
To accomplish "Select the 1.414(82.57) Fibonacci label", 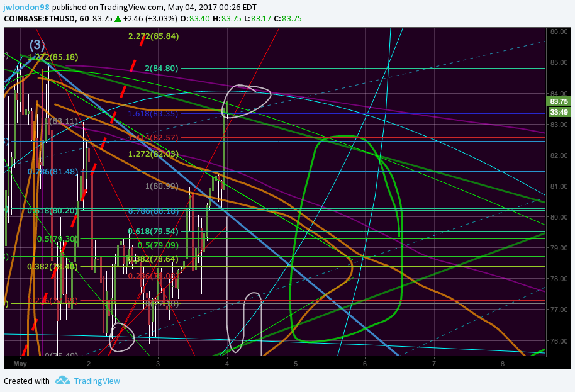I will tap(154, 138).
